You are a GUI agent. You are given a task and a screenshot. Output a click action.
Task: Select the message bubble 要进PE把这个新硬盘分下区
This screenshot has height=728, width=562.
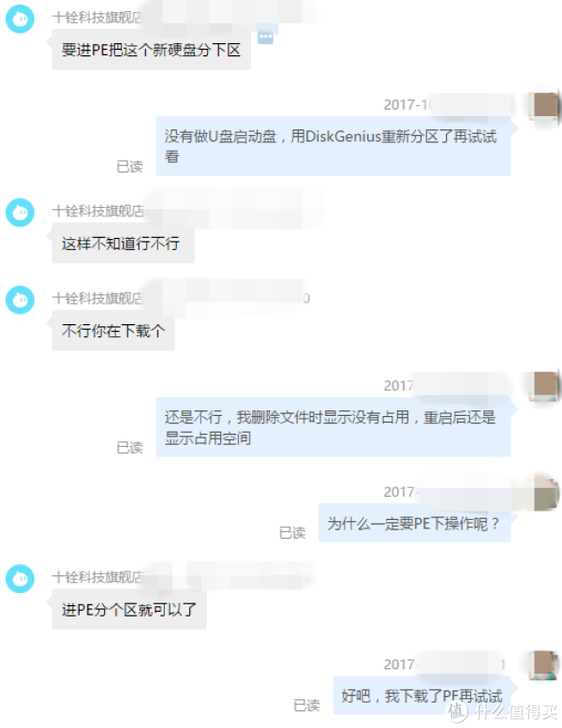(x=152, y=50)
